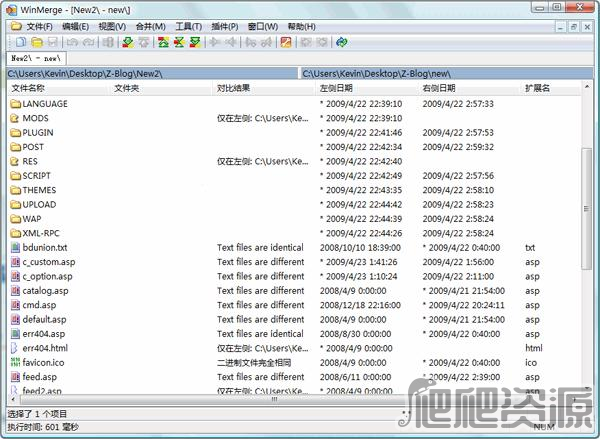
Task: Click the vertical scrollbar thumb
Action: click(586, 209)
